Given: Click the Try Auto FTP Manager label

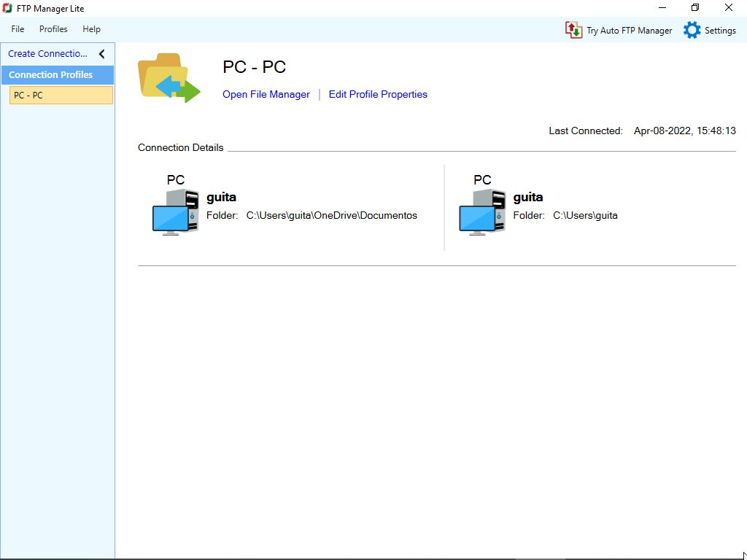Looking at the screenshot, I should [x=630, y=31].
